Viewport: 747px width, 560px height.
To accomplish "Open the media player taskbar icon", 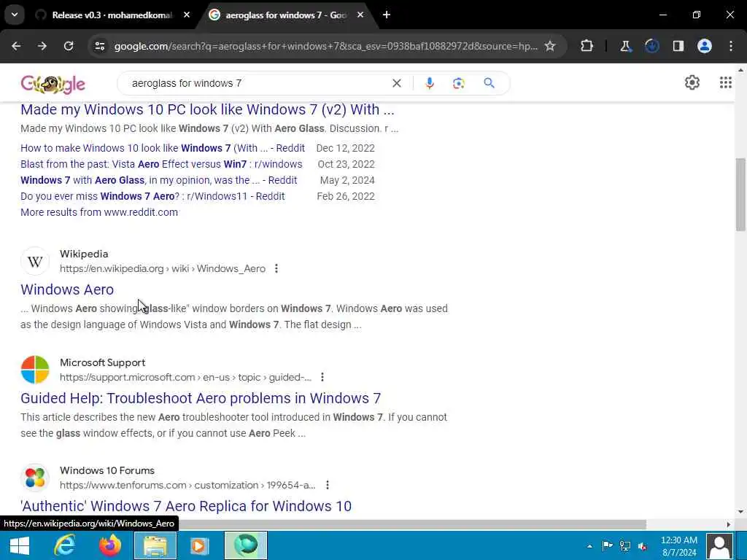I will (x=200, y=545).
